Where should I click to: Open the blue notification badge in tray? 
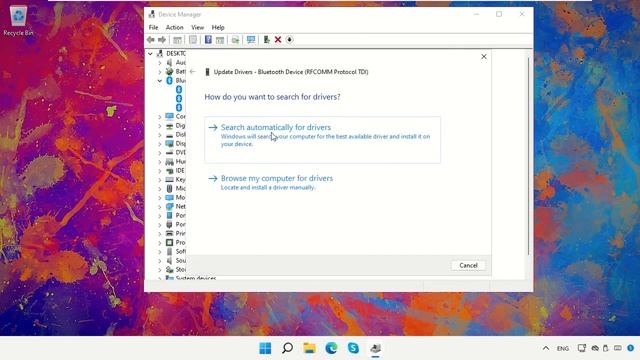pyautogui.click(x=631, y=348)
